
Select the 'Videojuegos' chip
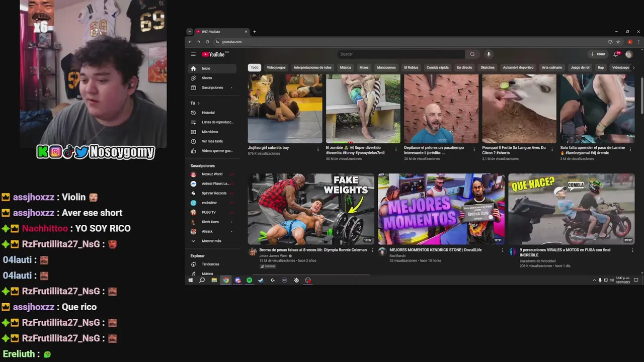point(276,67)
